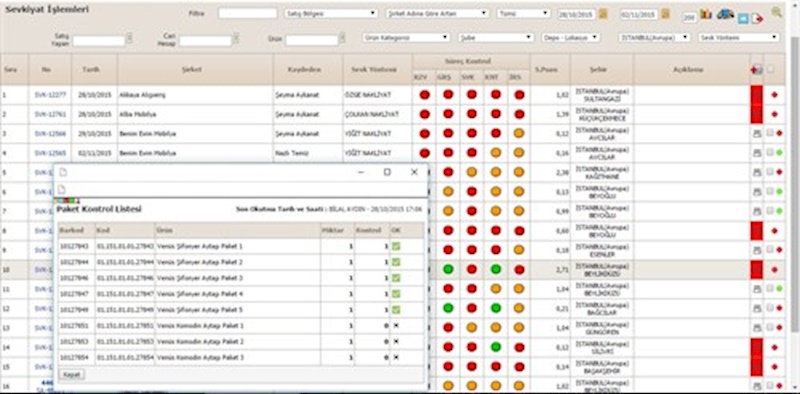Tick checkbox in row 13 Güngören

[x=770, y=327]
